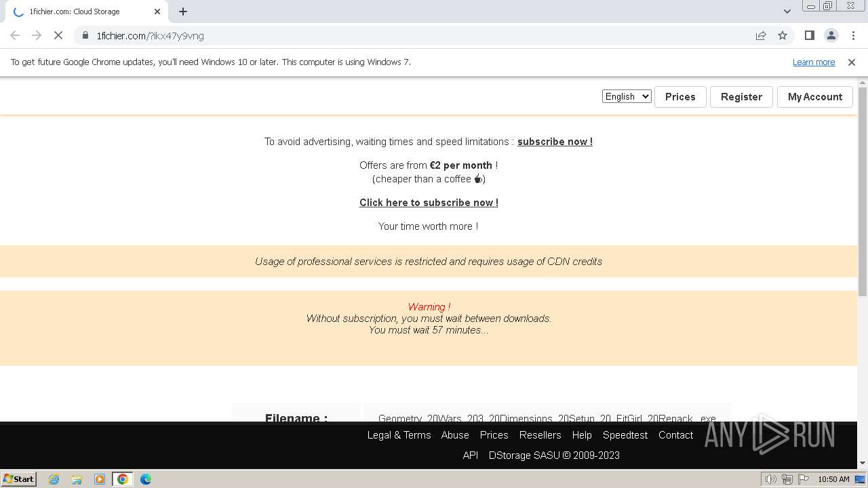Click the filename Geometry Wars FitGirl Repack exe
868x488 pixels.
coord(547,418)
